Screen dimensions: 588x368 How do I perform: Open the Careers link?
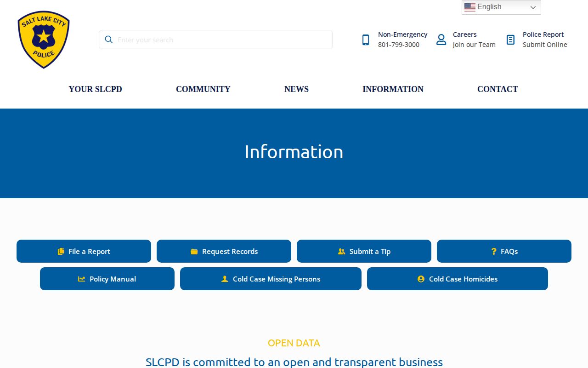464,34
